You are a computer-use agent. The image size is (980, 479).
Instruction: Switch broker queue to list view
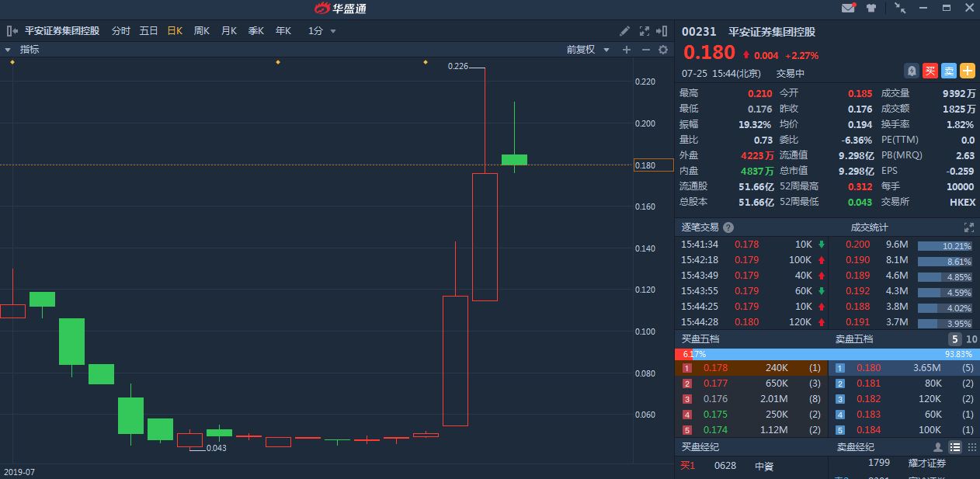[x=955, y=447]
